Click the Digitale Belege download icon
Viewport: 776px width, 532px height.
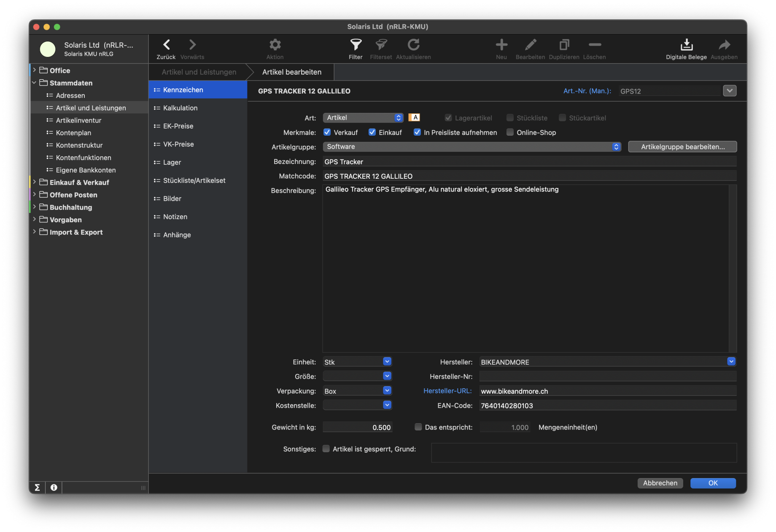tap(686, 45)
